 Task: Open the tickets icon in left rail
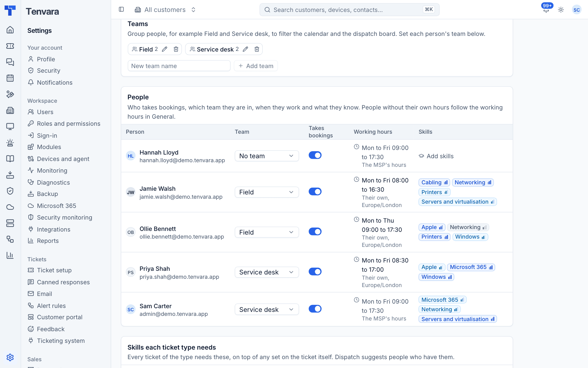(10, 46)
